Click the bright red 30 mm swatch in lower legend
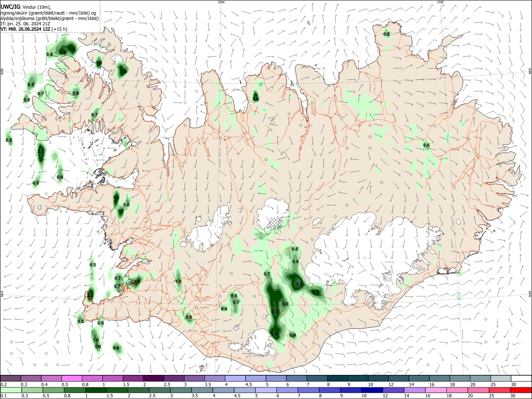 click(522, 390)
